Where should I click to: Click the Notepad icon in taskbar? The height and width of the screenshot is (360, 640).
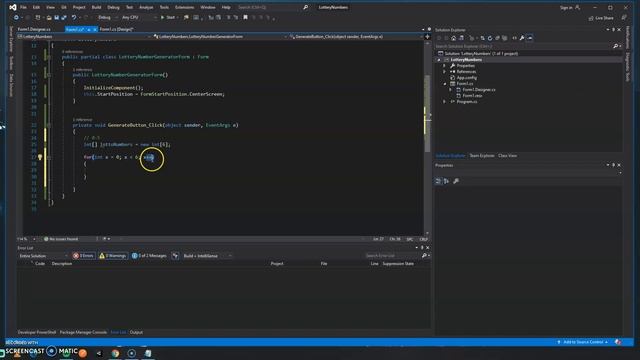point(148,353)
